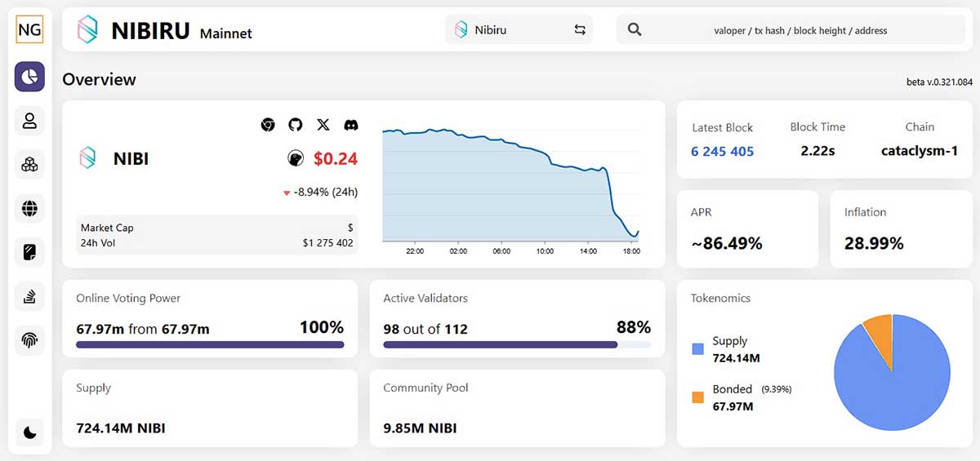This screenshot has height=461, width=980.
Task: Click the NG logo in the sidebar
Action: 29,30
